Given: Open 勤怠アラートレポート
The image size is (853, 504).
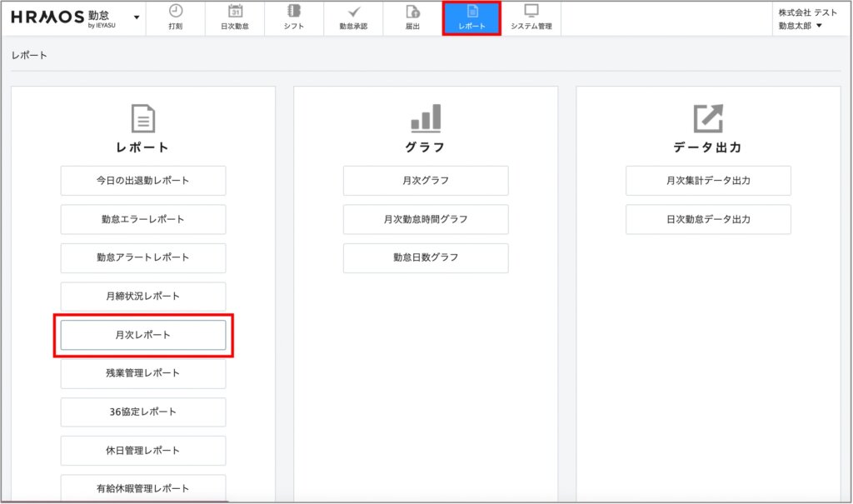Looking at the screenshot, I should coord(143,257).
